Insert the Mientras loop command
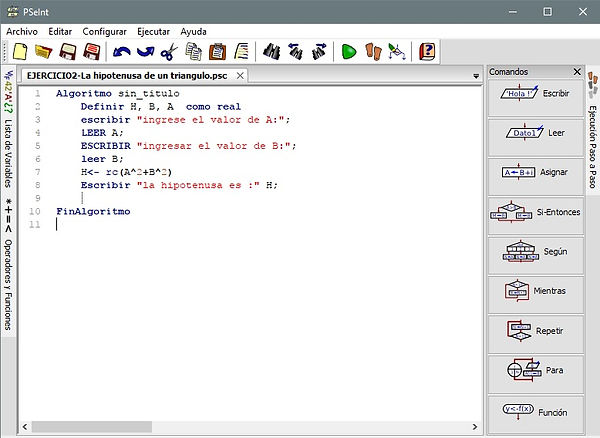 538,291
